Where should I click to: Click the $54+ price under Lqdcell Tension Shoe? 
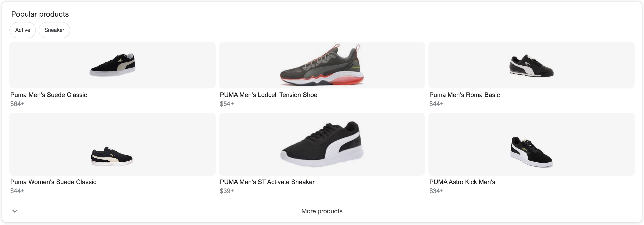(227, 104)
